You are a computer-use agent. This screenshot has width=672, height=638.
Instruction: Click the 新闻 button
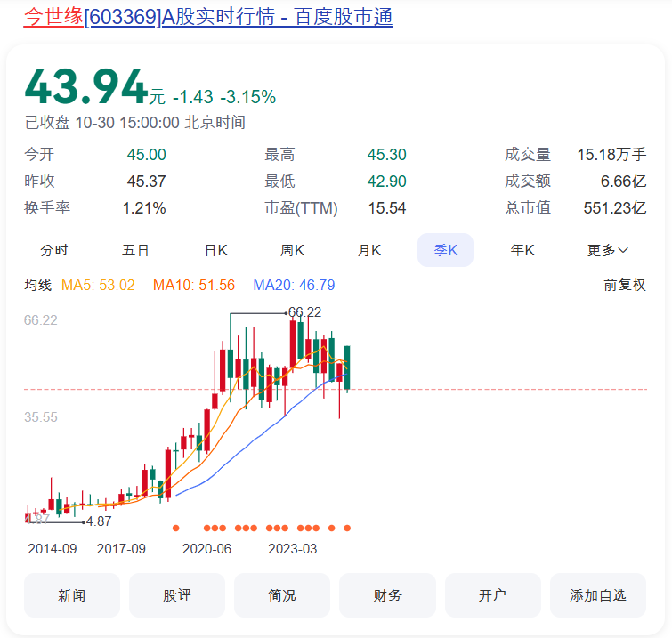[72, 595]
